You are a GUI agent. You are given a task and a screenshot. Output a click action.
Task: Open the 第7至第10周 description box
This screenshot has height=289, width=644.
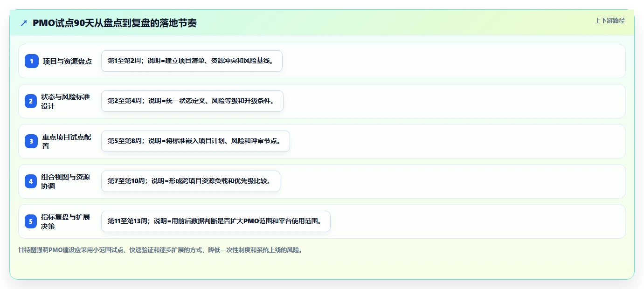tap(191, 181)
